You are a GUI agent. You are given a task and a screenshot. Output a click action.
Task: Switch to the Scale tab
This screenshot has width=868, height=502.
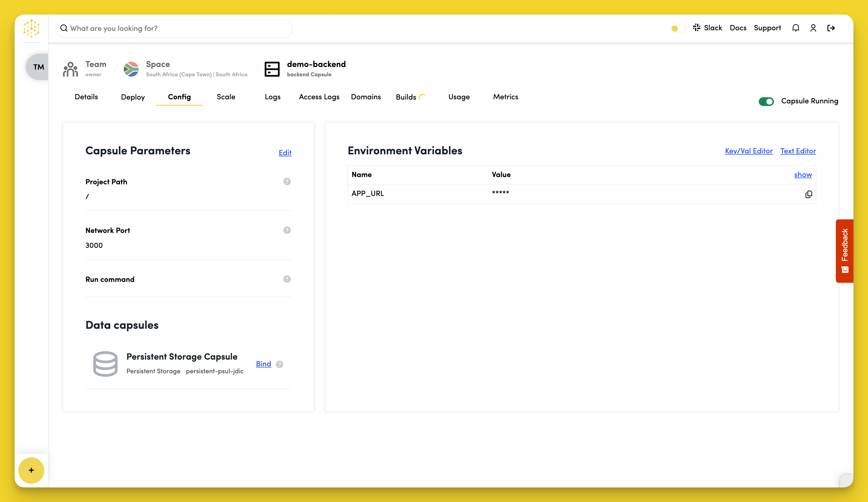[226, 97]
